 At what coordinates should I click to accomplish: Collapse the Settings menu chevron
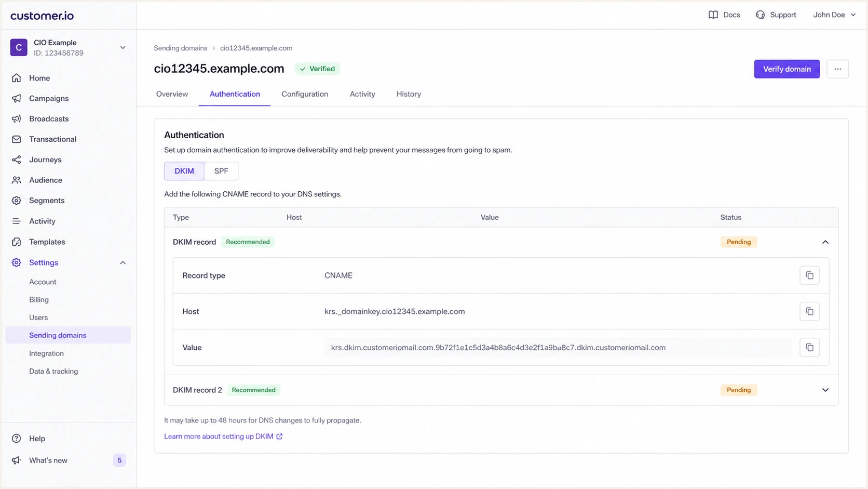(x=123, y=262)
